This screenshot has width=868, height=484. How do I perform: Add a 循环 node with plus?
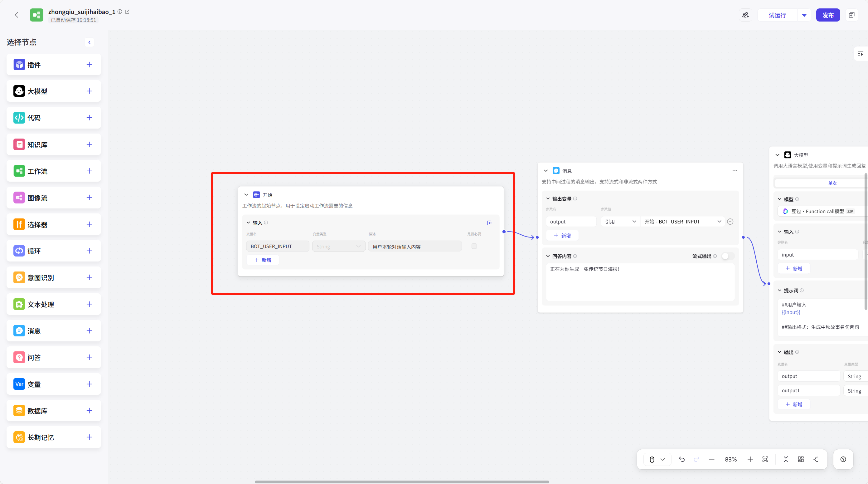pyautogui.click(x=89, y=251)
